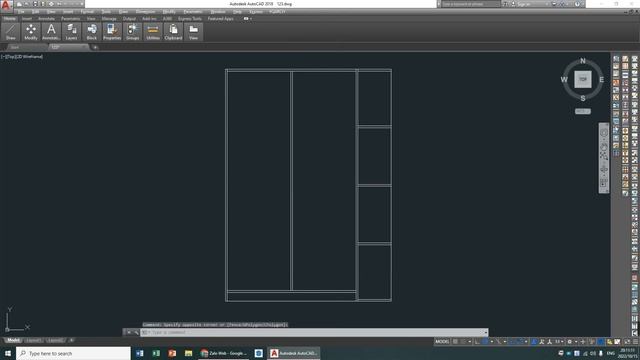Viewport: 640px width, 360px height.
Task: Open PowerPoint from the taskbar
Action: [x=172, y=353]
